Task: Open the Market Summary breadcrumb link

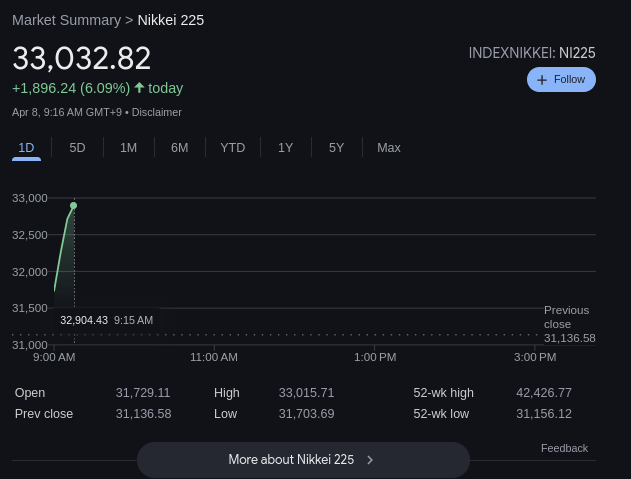Action: pos(66,20)
